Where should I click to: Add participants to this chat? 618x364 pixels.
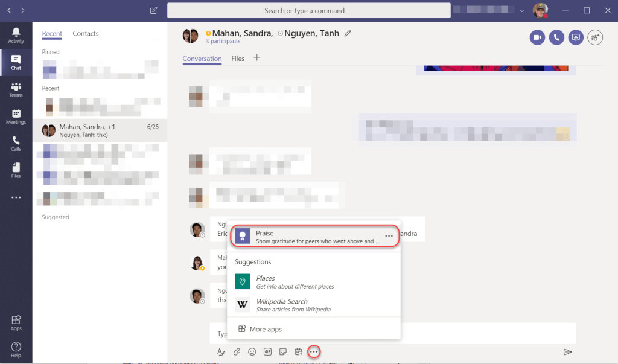[x=595, y=37]
